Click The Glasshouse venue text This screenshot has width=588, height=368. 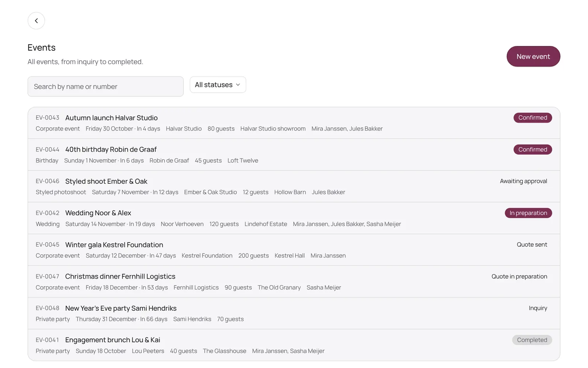225,351
